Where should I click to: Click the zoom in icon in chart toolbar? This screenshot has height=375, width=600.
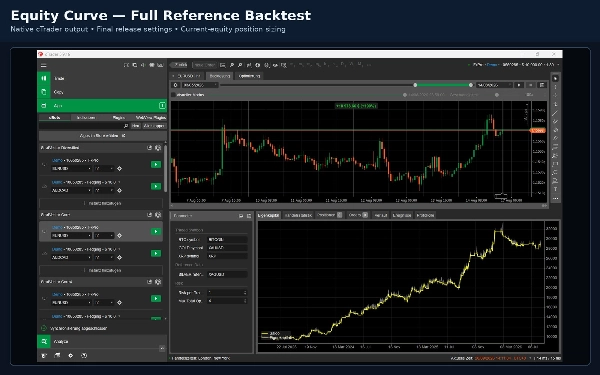[x=232, y=65]
